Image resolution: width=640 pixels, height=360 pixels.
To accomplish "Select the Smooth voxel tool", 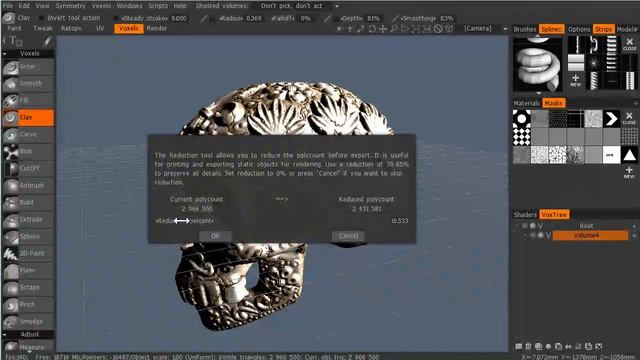I will [x=28, y=84].
